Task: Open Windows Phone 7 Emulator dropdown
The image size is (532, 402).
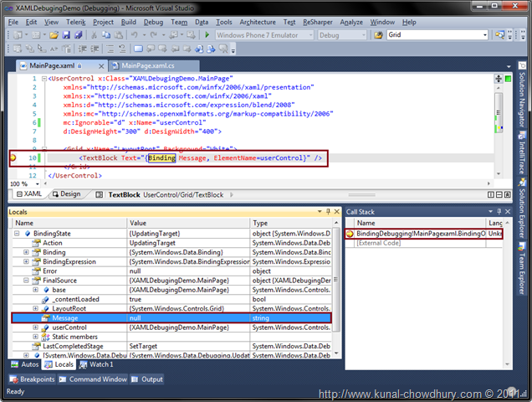Action: (311, 35)
